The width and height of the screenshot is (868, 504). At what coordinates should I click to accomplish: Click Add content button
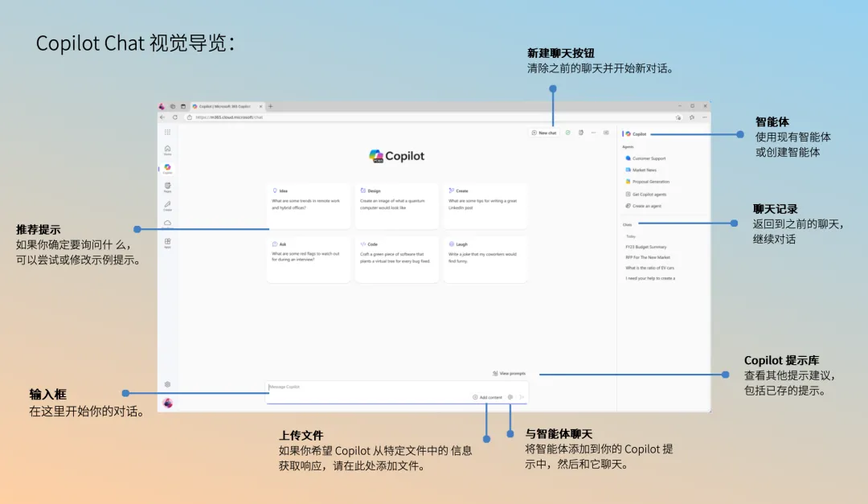pos(487,397)
